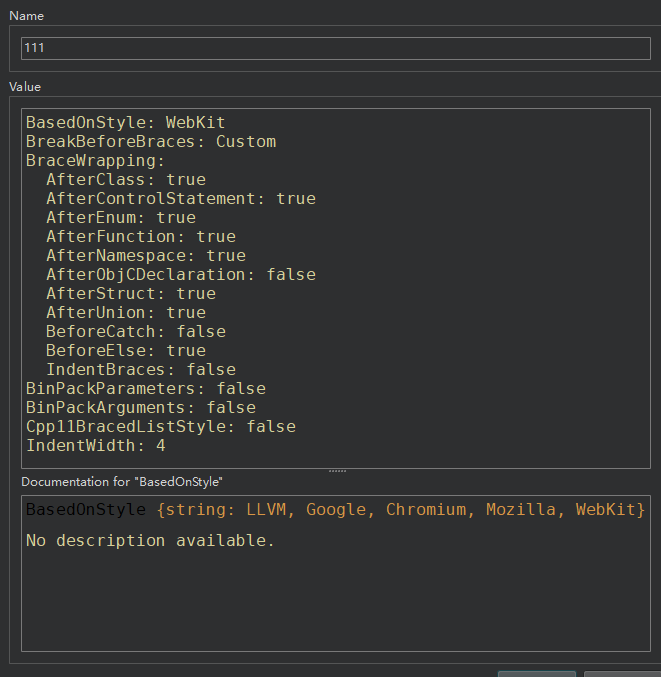This screenshot has width=661, height=677.
Task: Click the BreakBeforeBraces: Custom line
Action: [150, 142]
